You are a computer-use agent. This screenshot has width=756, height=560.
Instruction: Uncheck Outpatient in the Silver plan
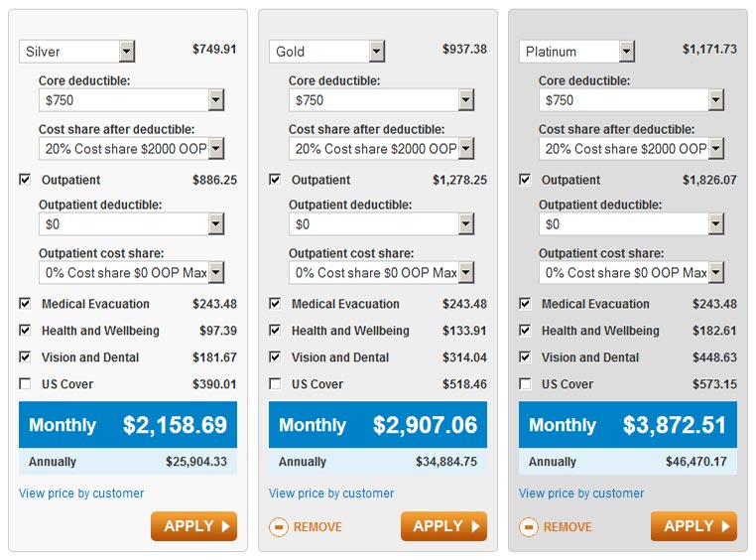(x=25, y=180)
